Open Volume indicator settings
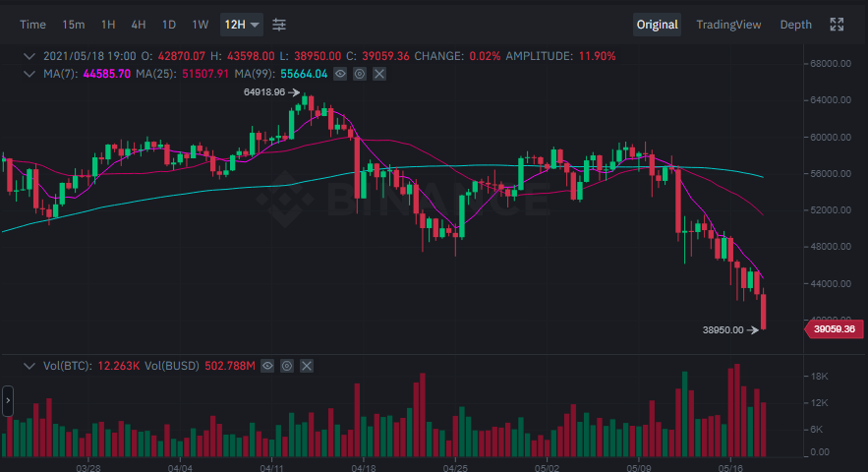This screenshot has width=868, height=472. click(287, 366)
